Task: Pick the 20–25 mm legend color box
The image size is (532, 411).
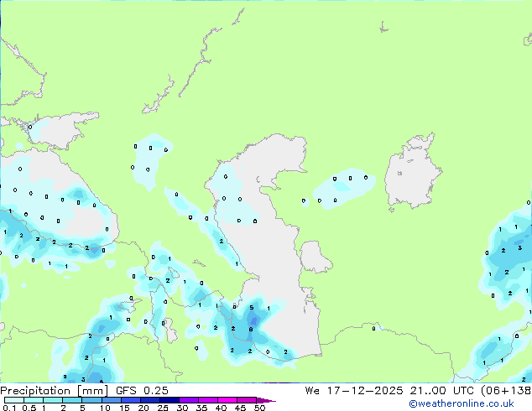Action: [x=150, y=400]
